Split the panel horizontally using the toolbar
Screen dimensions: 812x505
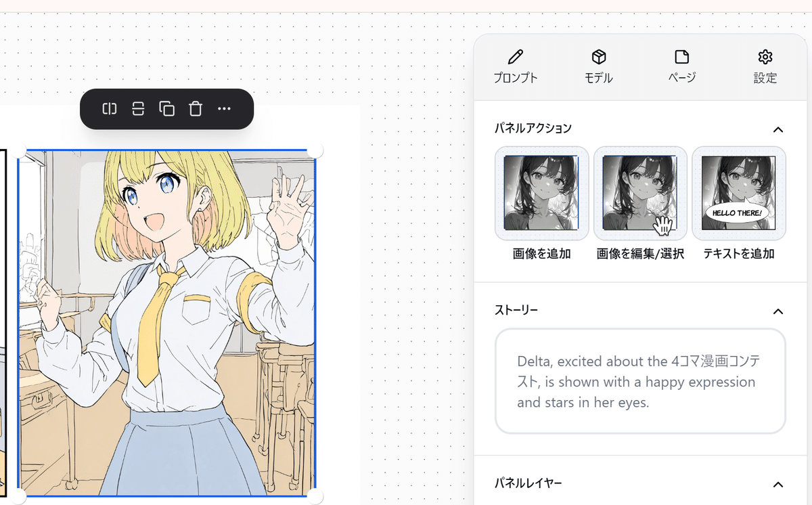[x=138, y=108]
